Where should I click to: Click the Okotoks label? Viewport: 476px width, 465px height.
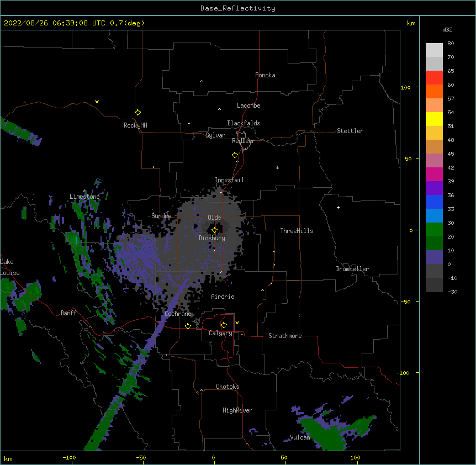(x=228, y=387)
